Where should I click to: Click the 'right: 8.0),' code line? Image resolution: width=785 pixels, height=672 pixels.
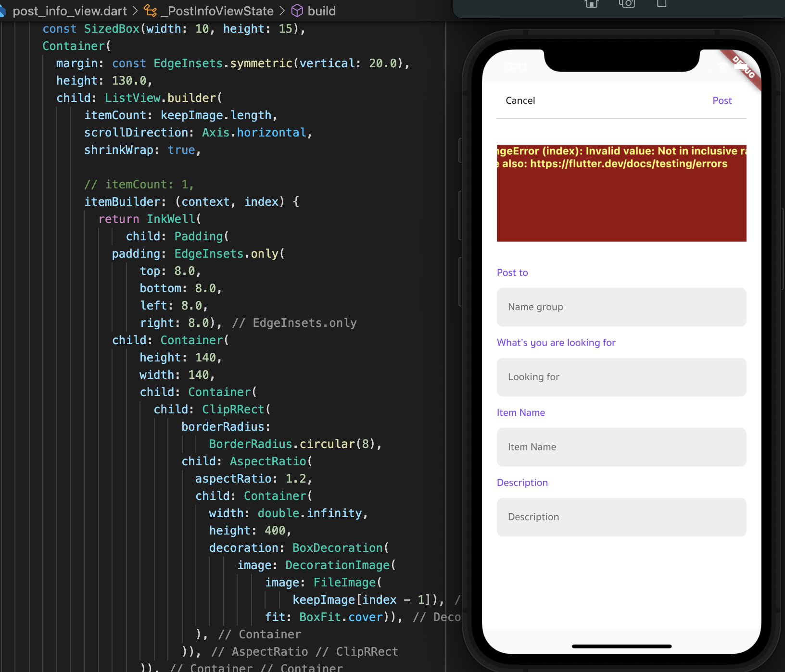181,323
